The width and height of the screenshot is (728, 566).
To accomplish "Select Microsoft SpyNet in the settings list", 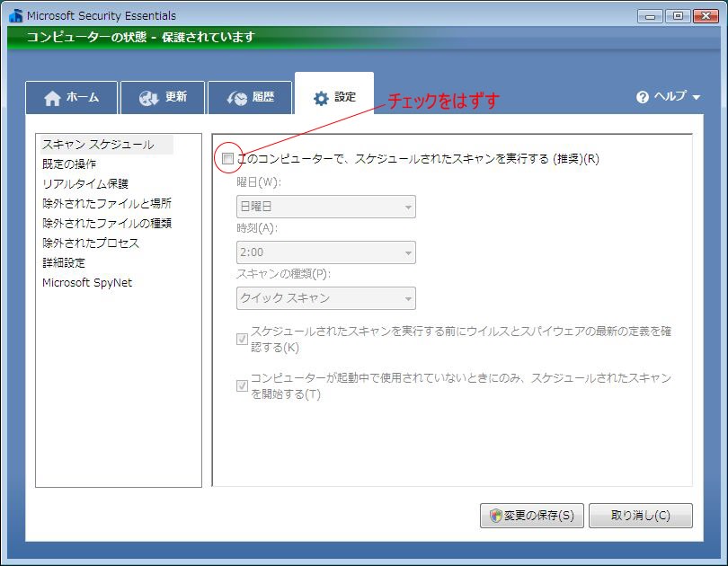I will pos(87,283).
